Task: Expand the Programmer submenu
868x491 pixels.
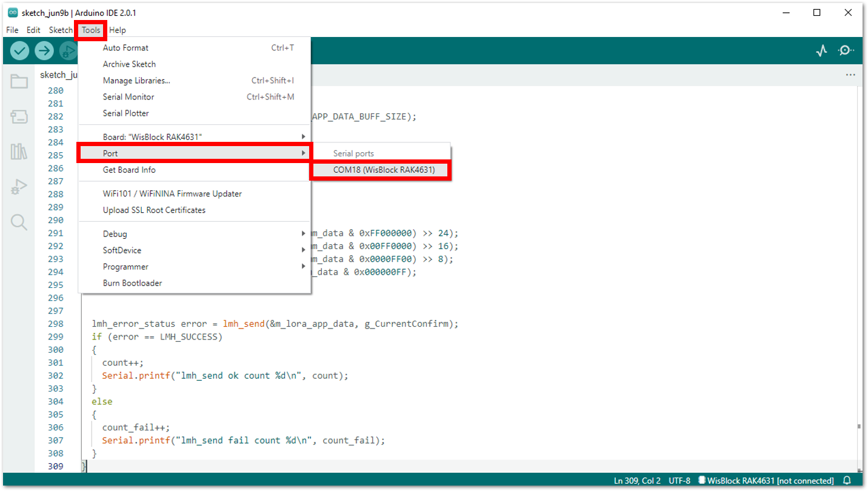Action: pos(195,267)
